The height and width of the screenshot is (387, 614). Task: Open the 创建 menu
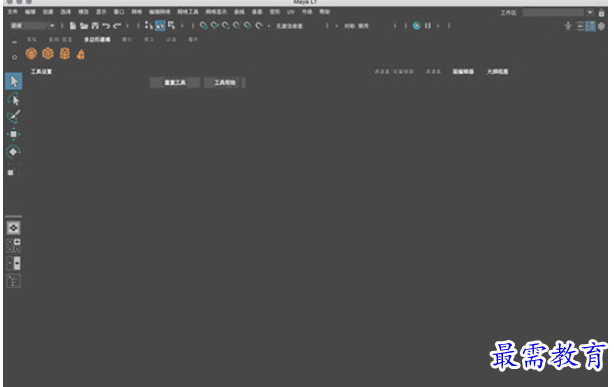click(x=48, y=12)
